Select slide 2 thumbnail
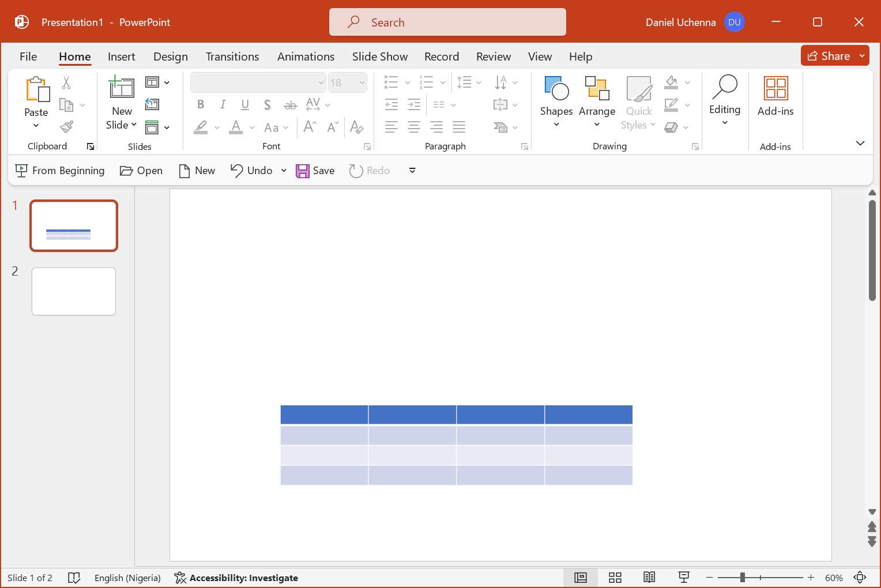 [x=74, y=291]
